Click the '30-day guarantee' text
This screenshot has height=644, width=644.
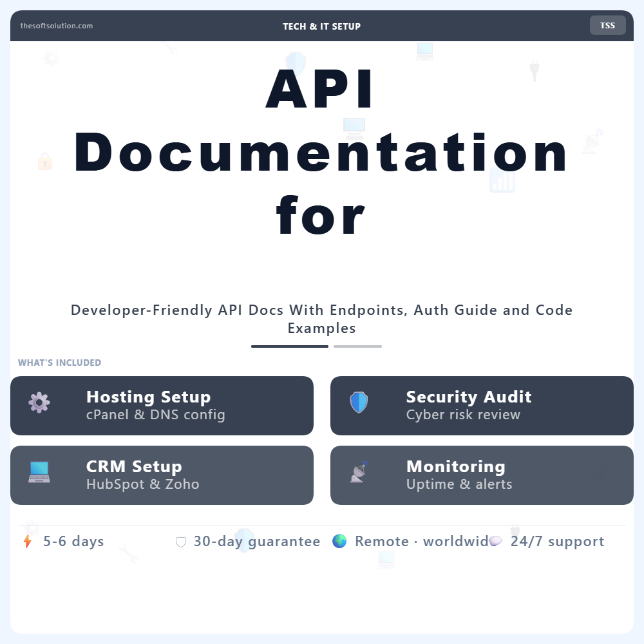[257, 542]
